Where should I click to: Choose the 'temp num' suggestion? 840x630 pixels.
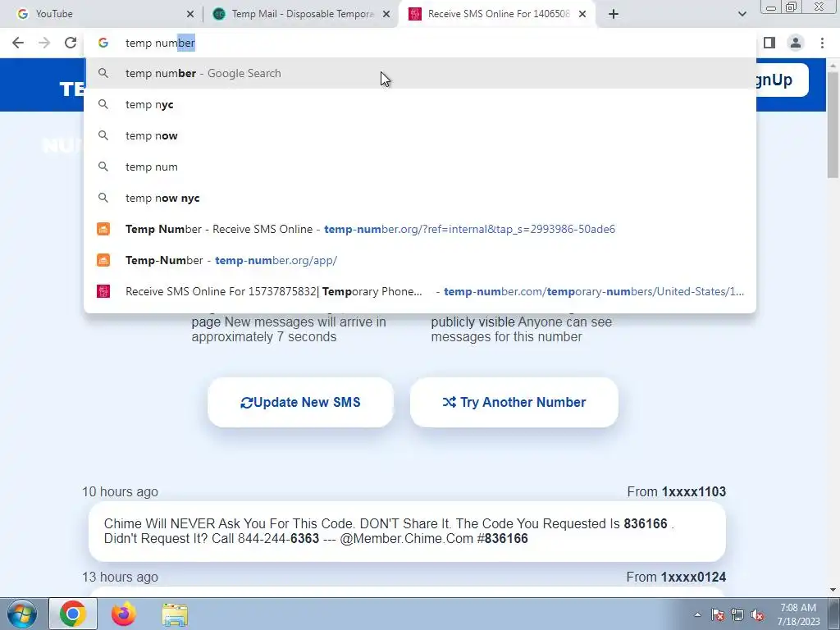pos(420,167)
